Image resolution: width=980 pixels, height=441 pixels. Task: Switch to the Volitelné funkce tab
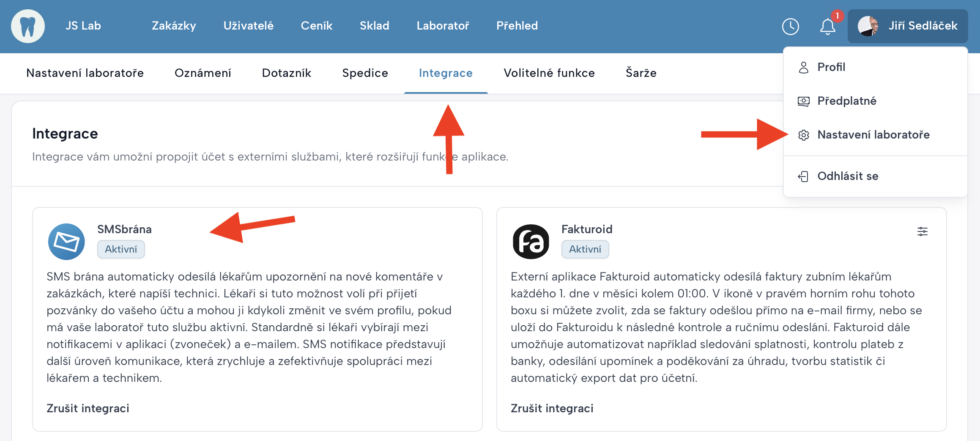click(x=549, y=73)
